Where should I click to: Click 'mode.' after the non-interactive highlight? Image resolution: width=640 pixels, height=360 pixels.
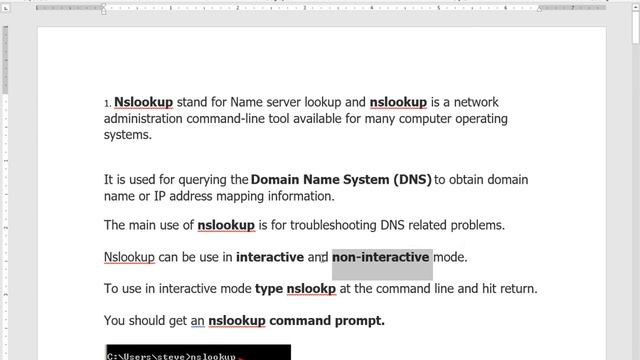click(450, 257)
